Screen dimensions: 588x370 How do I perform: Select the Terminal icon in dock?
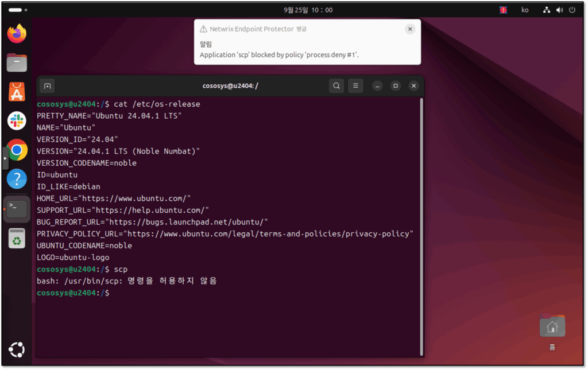(x=17, y=209)
